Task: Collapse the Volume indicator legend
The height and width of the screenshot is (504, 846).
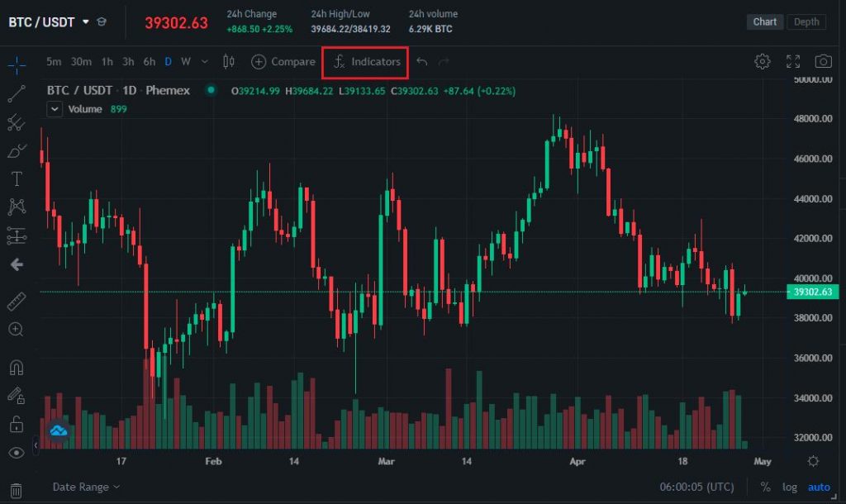Action: [55, 109]
